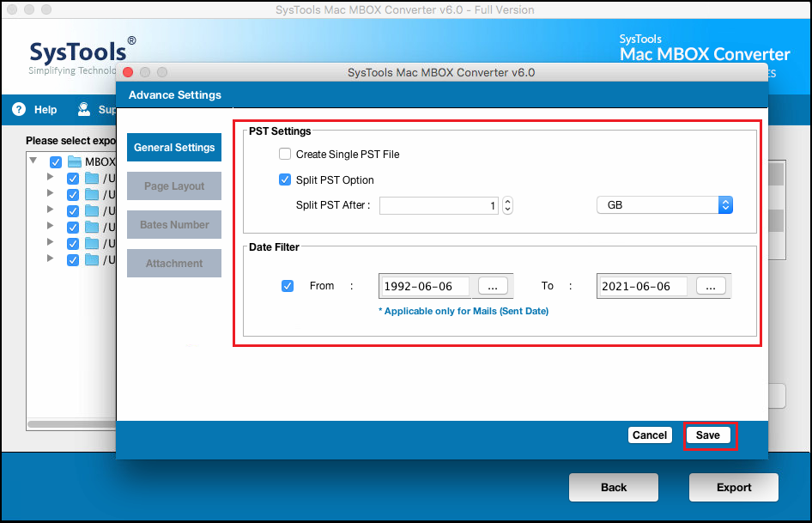
Task: Click the To date field 2021-06-06
Action: point(643,287)
